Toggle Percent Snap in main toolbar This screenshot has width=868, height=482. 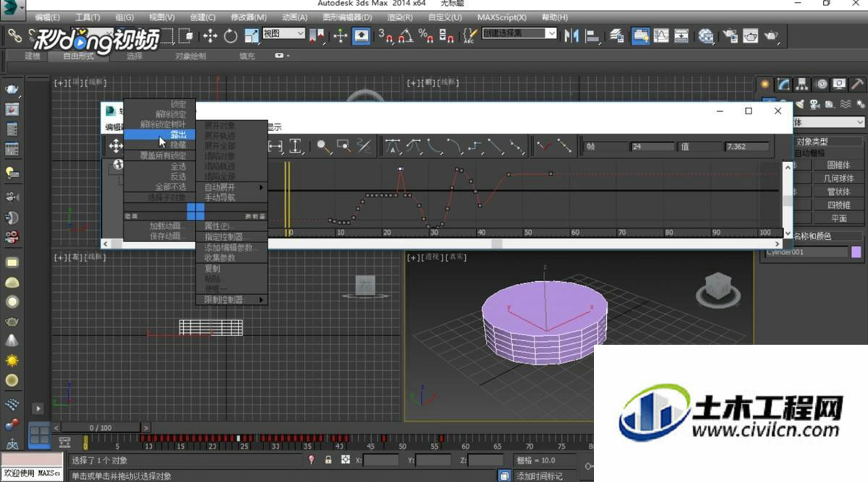coord(426,35)
